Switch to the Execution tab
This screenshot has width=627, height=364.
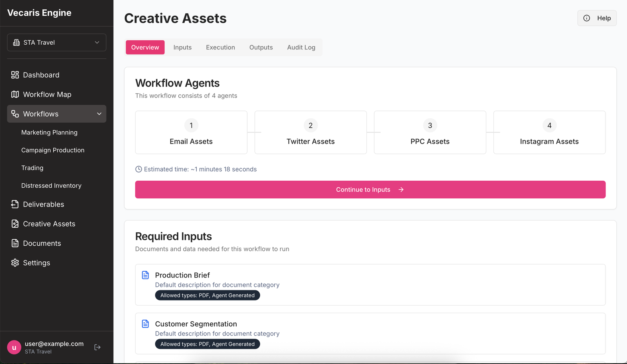tap(220, 47)
